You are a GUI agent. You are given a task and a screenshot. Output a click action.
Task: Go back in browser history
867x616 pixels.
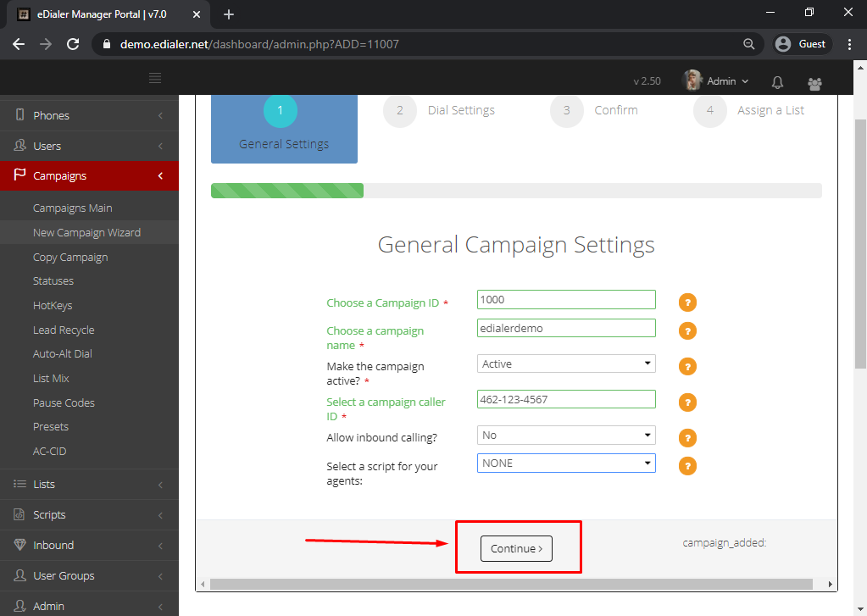point(19,44)
